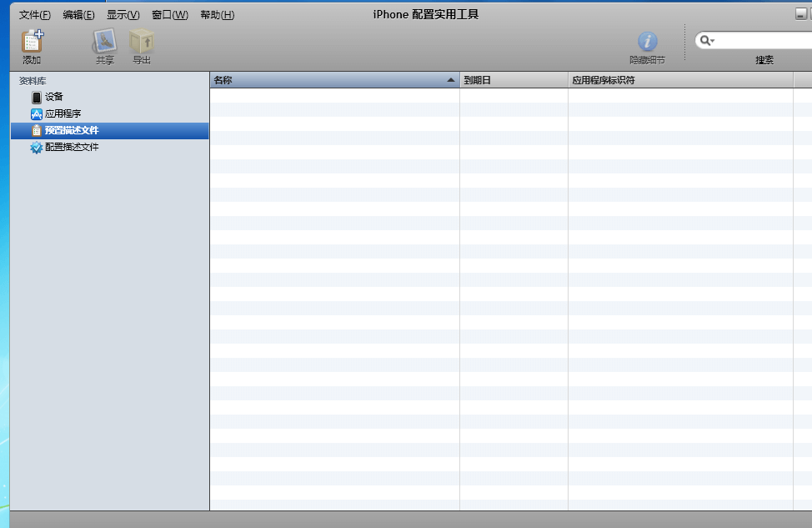Open the 帮助(H) menu
Screen dimensions: 812x528
218,15
